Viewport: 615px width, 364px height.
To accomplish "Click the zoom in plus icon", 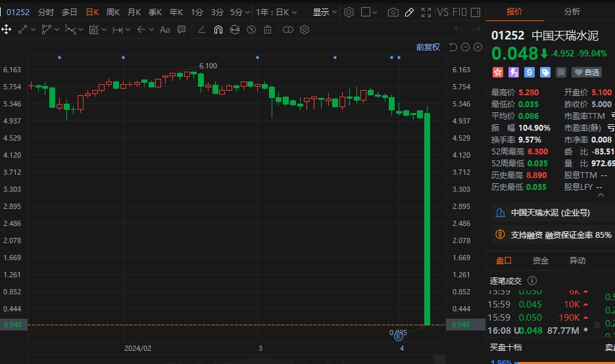I will click(x=476, y=47).
